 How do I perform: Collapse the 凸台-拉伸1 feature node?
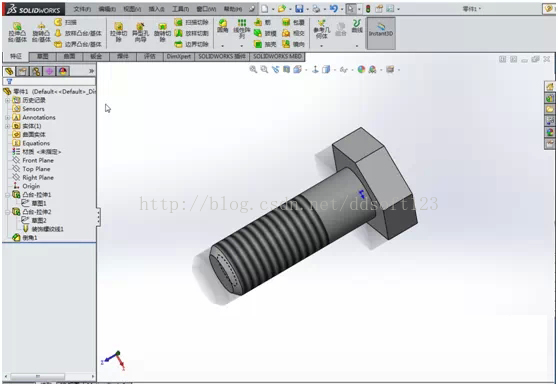point(7,195)
